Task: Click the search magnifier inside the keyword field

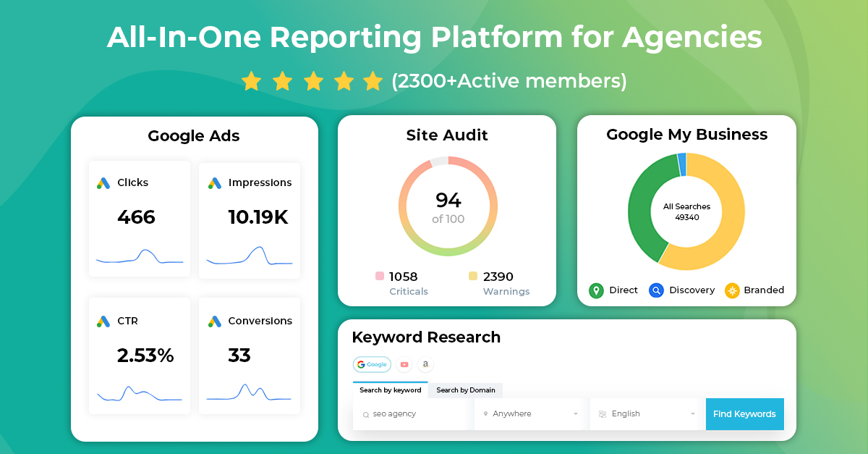Action: [x=365, y=413]
